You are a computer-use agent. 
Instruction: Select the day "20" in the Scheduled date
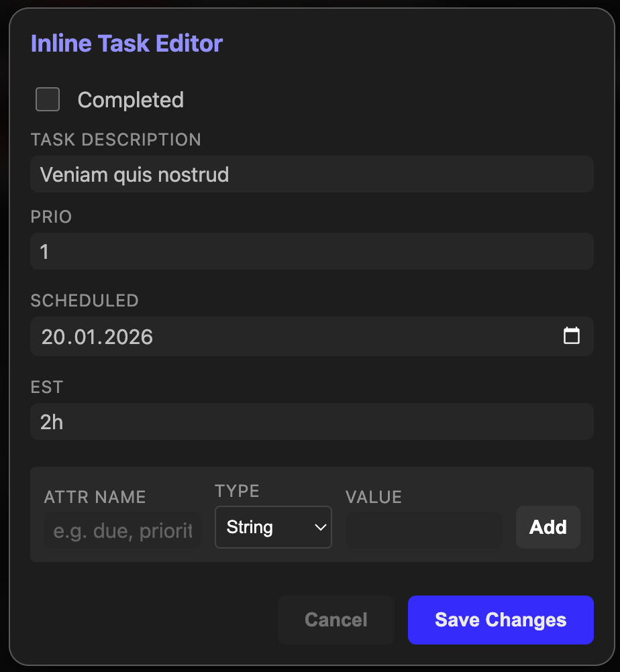[x=52, y=337]
